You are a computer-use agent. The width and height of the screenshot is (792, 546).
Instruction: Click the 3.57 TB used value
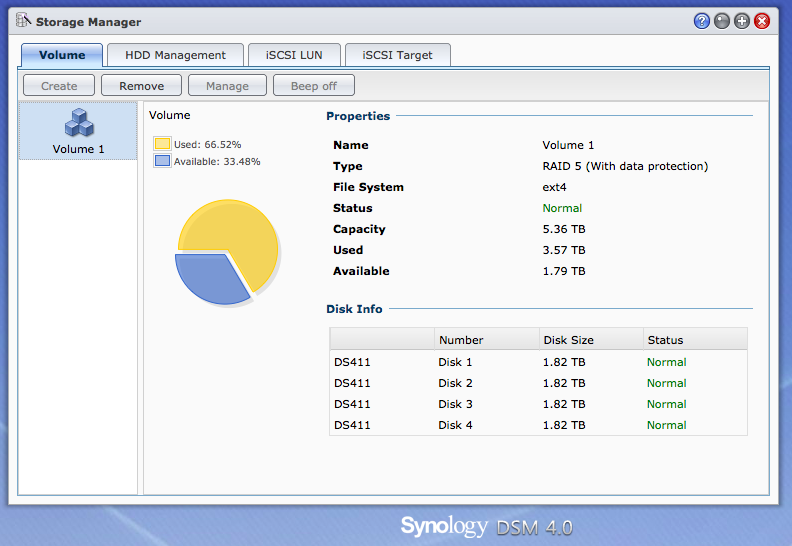pyautogui.click(x=564, y=250)
